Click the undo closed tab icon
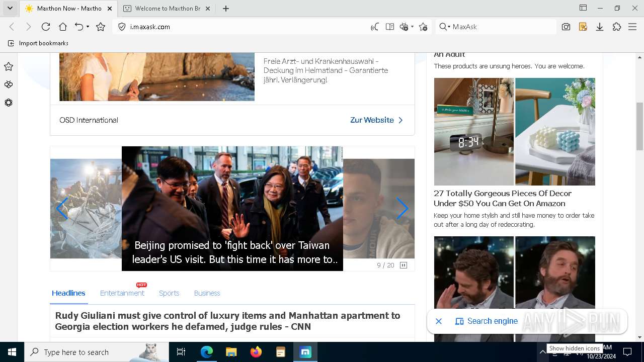Screen dimensions: 644x362 pos(79,27)
